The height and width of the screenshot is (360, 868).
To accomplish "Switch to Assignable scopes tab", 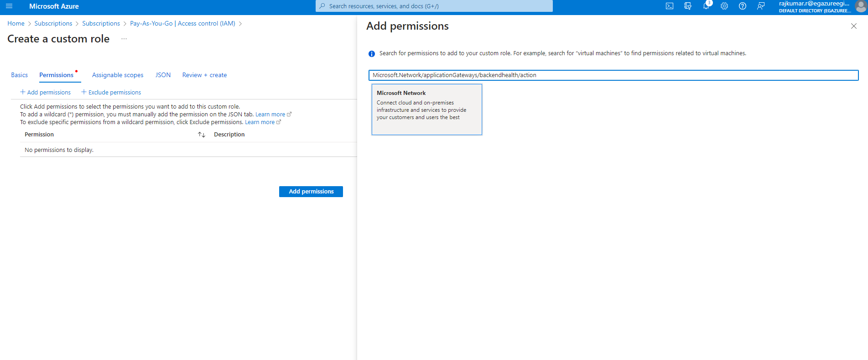I will pyautogui.click(x=118, y=75).
